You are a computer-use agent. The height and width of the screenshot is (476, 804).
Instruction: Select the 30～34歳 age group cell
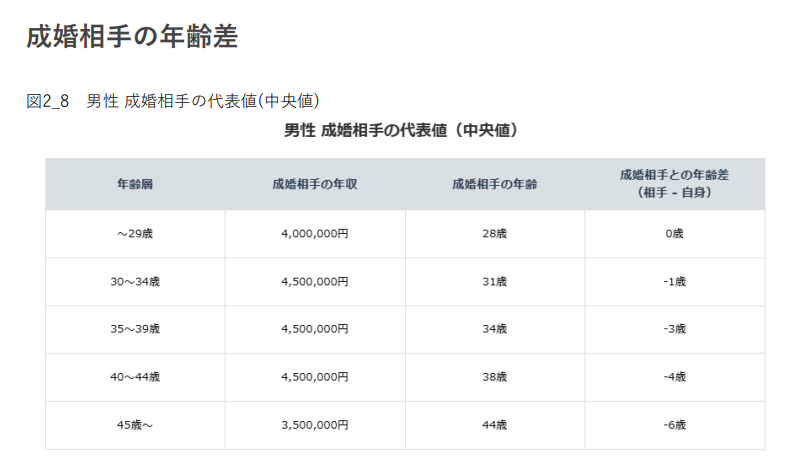[x=135, y=282]
